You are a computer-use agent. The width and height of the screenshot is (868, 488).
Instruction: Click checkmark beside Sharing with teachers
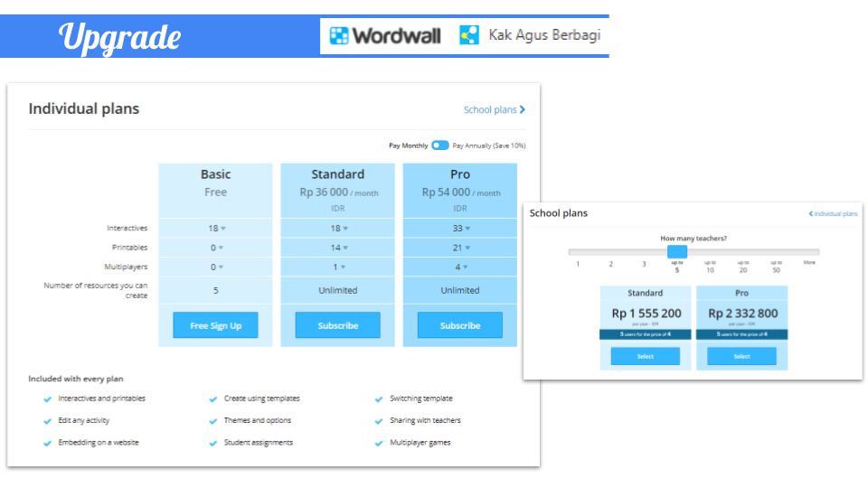pos(379,421)
